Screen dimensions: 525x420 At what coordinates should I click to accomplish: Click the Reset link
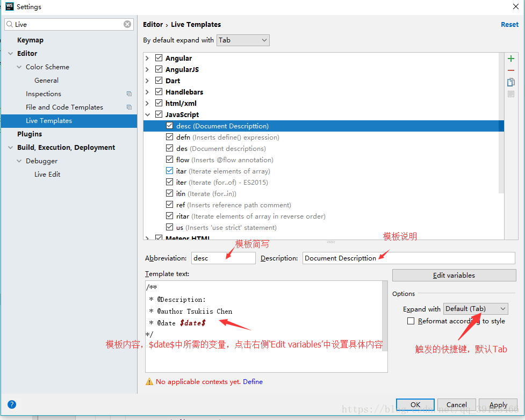coord(509,24)
